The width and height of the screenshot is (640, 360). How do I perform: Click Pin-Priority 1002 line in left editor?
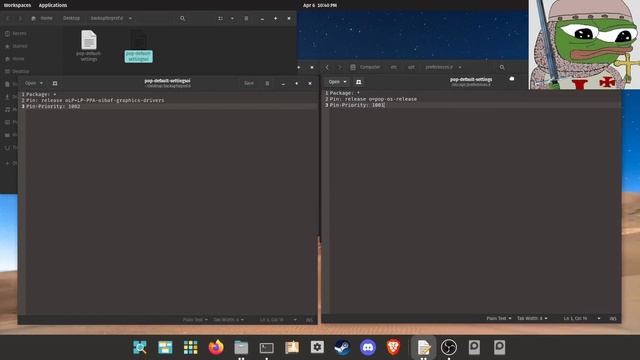(x=53, y=107)
